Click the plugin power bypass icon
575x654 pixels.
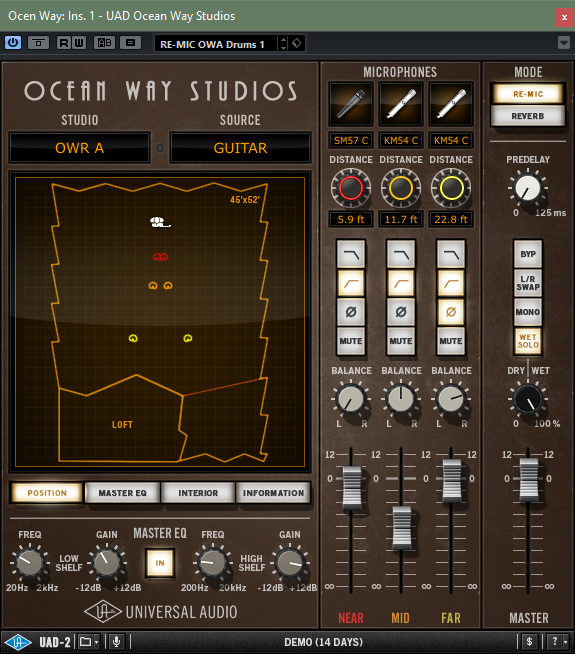pyautogui.click(x=13, y=43)
